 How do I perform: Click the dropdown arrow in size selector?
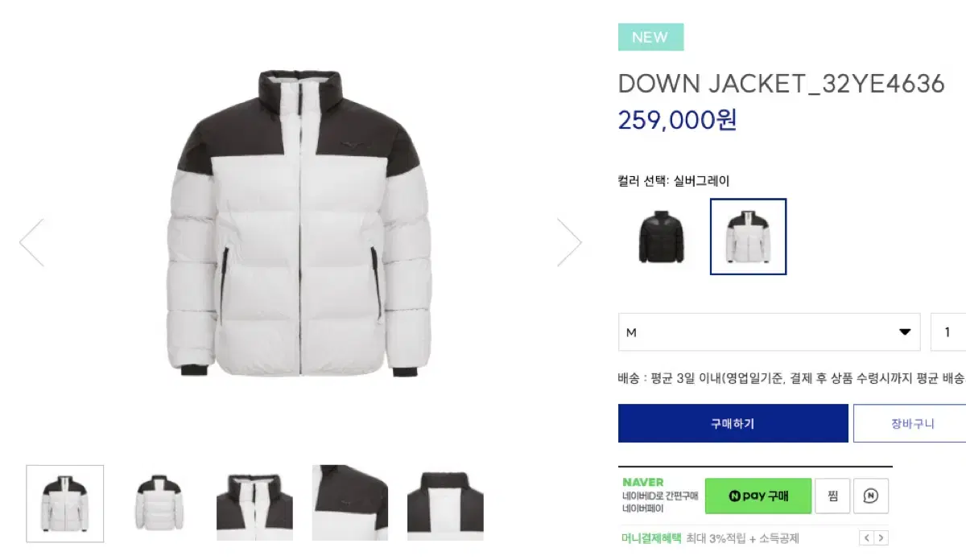904,332
